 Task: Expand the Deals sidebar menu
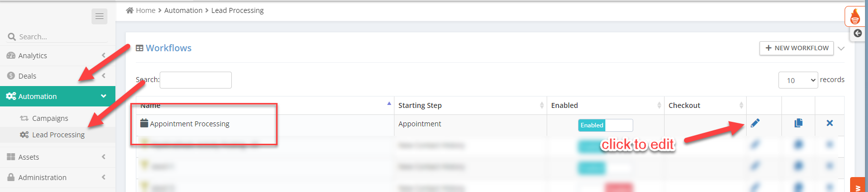[x=58, y=76]
